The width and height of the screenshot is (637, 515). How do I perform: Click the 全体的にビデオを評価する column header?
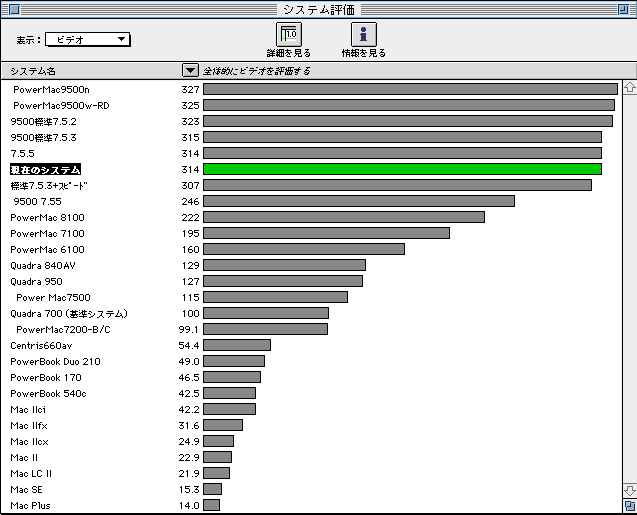pyautogui.click(x=256, y=71)
